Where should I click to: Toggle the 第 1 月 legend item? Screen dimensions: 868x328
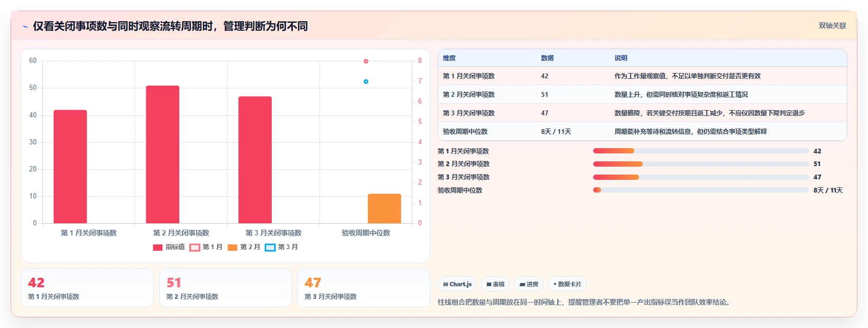tap(206, 247)
